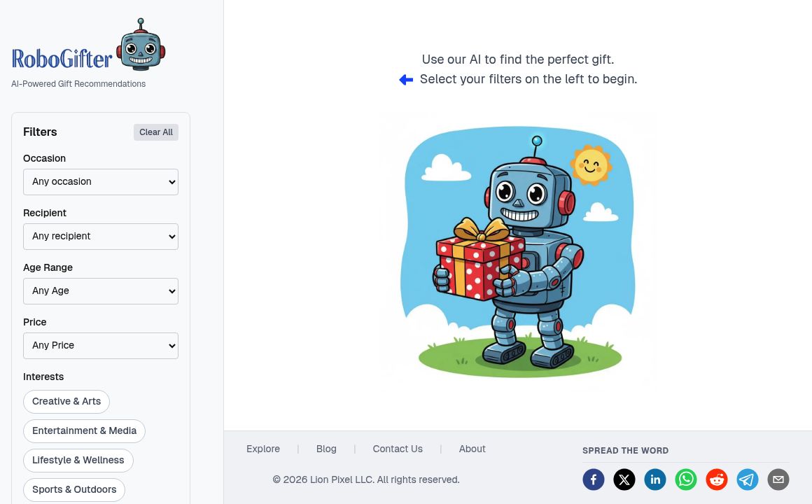The image size is (812, 504).
Task: Open the Contact Us link
Action: pyautogui.click(x=398, y=449)
